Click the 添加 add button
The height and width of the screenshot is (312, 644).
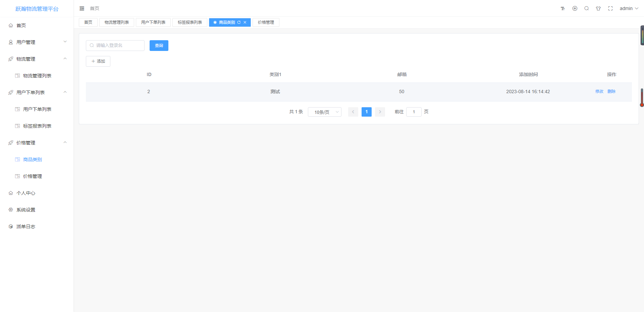pyautogui.click(x=98, y=61)
